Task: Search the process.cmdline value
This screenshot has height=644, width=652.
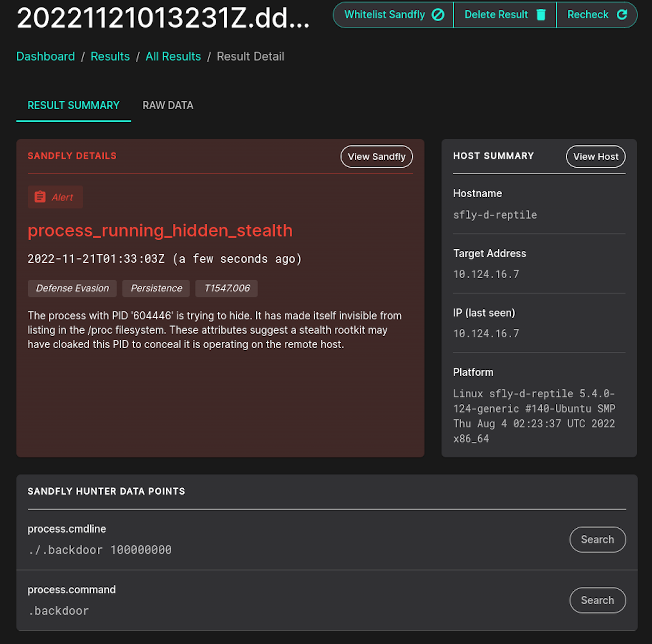Action: [x=598, y=539]
